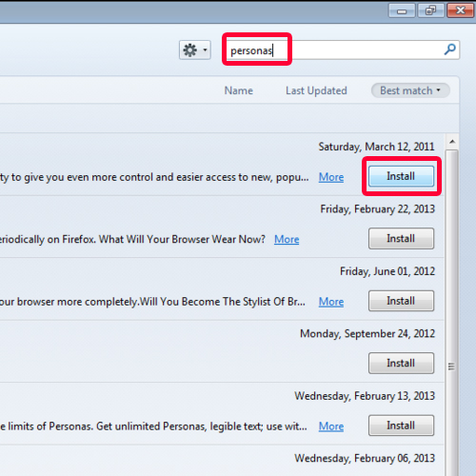This screenshot has height=476, width=476.
Task: Open More link after 'Browser Wear Now?'
Action: tap(287, 239)
